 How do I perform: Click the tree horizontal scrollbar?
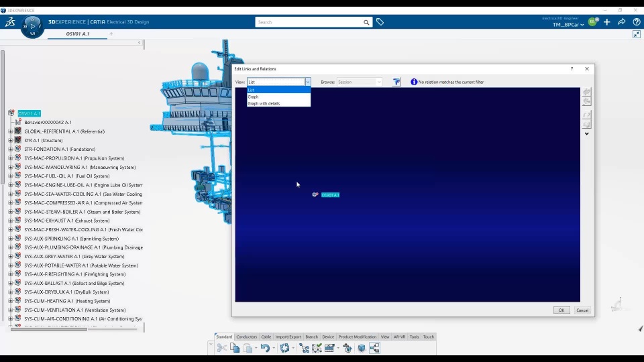click(x=49, y=329)
